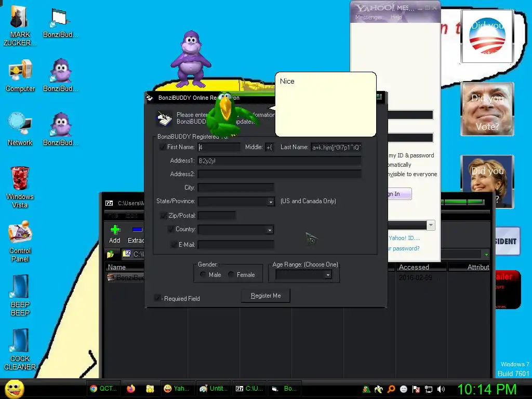Switch to Yah... taskbar item
This screenshot has height=399, width=532.
click(177, 389)
